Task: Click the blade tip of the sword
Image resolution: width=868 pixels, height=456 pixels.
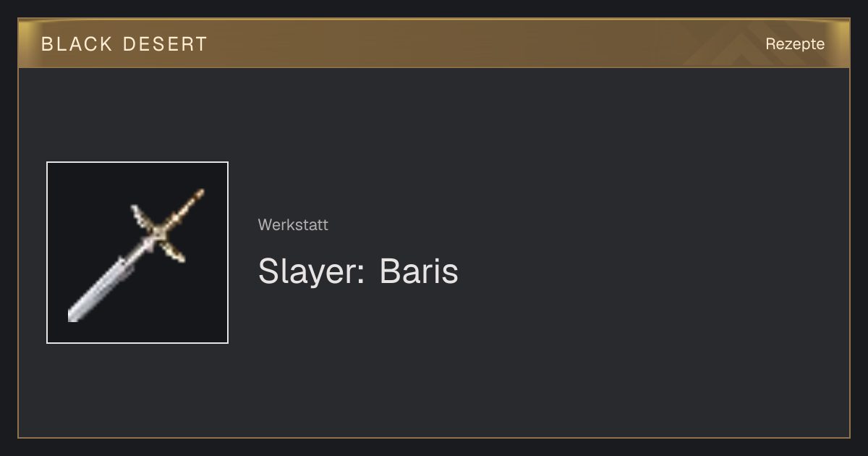Action: pos(73,315)
